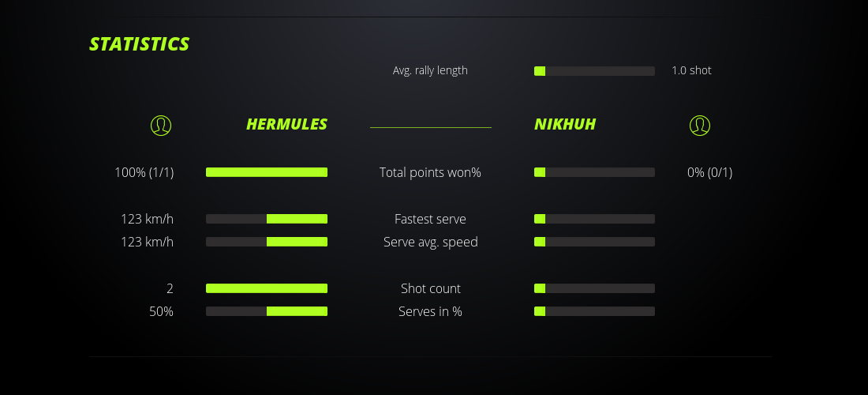Click the Fastest serve label
This screenshot has width=868, height=395.
pyautogui.click(x=430, y=219)
